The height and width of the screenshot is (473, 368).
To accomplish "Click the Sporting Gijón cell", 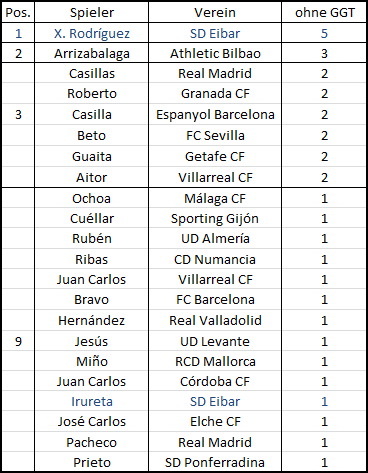I will point(215,218).
